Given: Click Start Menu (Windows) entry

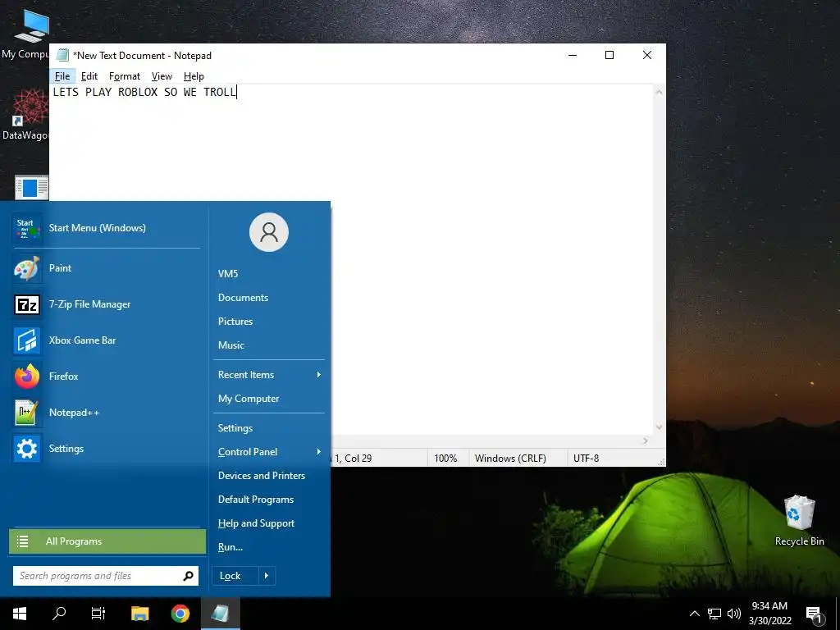Looking at the screenshot, I should [106, 228].
